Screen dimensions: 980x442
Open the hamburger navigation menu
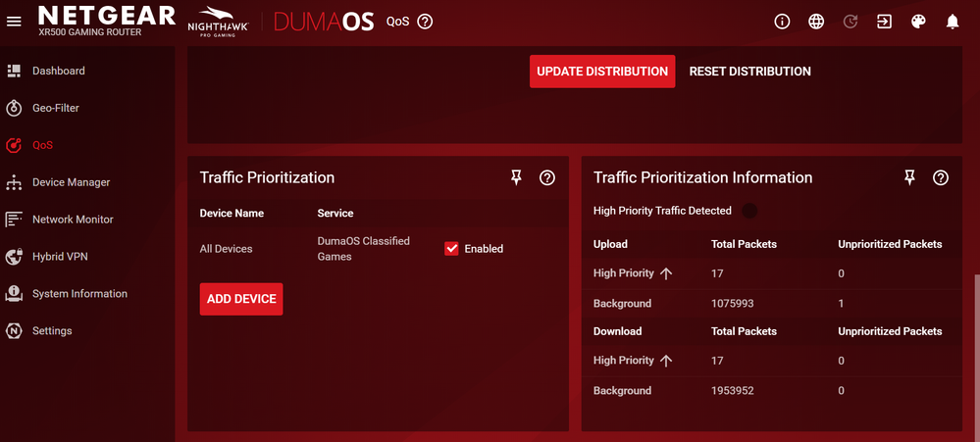[14, 22]
